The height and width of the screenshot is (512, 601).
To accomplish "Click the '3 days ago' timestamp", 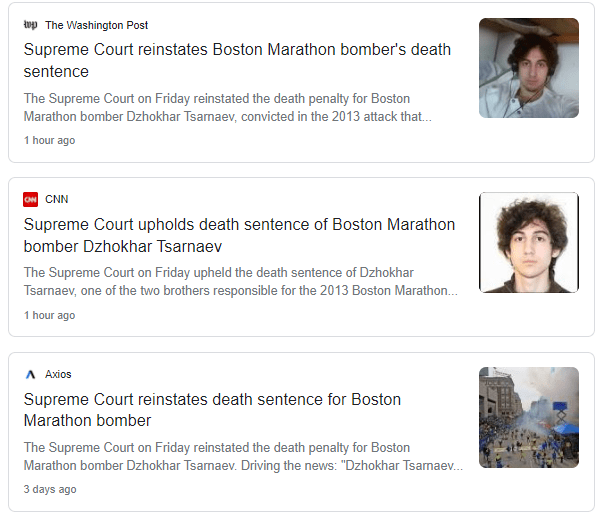I will (50, 490).
